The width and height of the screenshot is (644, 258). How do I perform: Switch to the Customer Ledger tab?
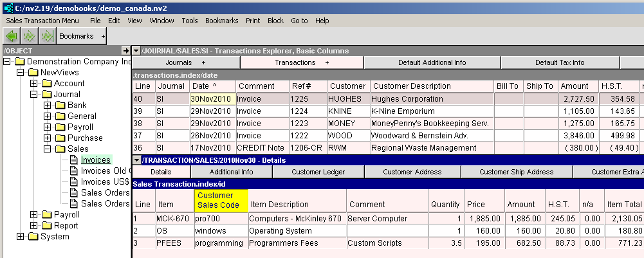point(318,172)
